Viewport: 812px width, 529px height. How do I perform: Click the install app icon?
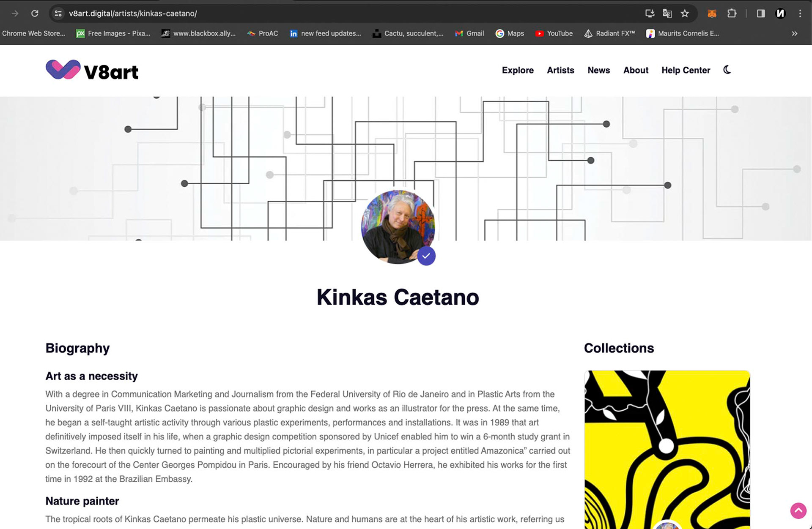[x=650, y=14]
